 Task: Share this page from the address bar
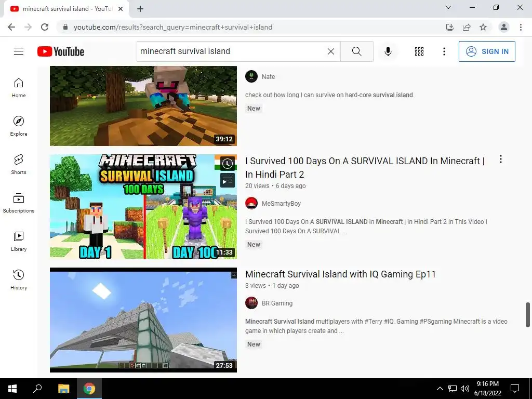[x=467, y=27]
